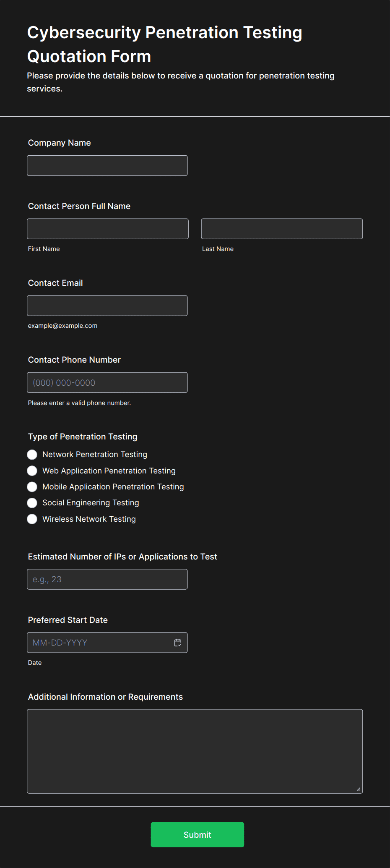The width and height of the screenshot is (390, 868).
Task: Click the Last Name input box
Action: point(282,229)
